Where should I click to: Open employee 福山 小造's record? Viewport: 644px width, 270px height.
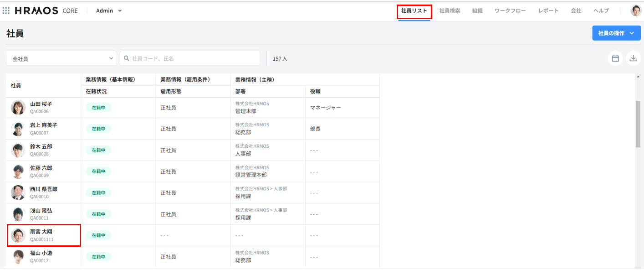[x=41, y=253]
